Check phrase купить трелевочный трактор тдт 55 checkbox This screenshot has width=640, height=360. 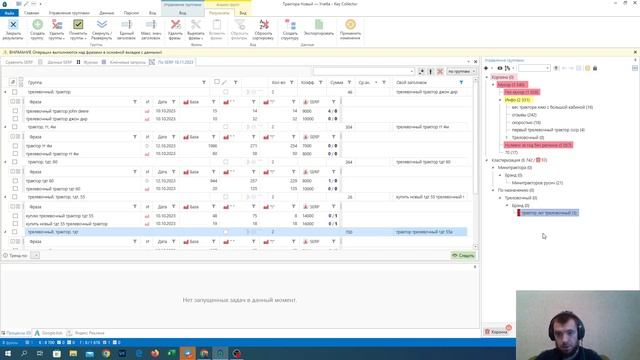tap(15, 216)
